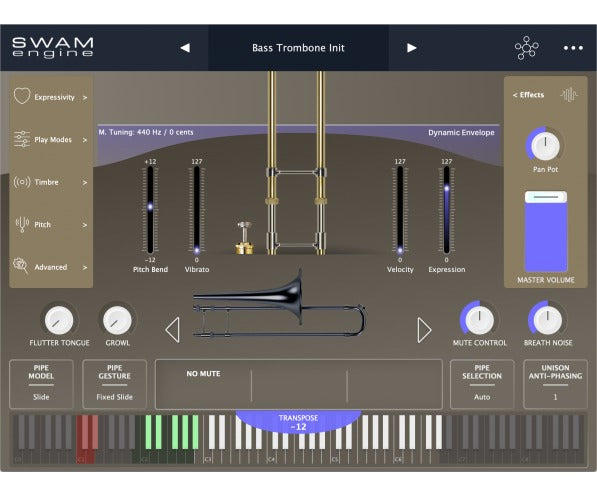Click the Expressivity heart icon
This screenshot has height=497, width=597.
point(22,96)
